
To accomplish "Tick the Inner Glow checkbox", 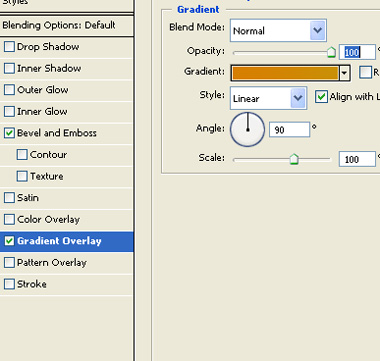I will coord(9,111).
